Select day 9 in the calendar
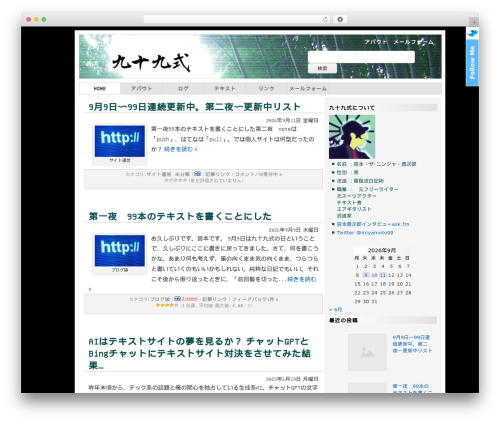The width and height of the screenshot is (500, 423). 366,275
